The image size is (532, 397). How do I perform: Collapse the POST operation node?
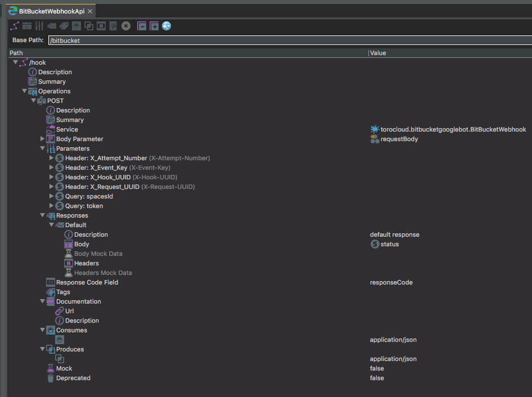tap(34, 101)
